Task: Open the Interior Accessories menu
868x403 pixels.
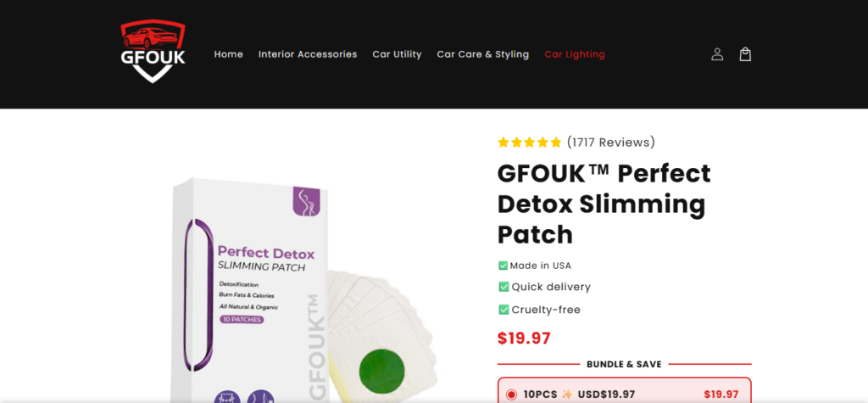Action: click(308, 54)
